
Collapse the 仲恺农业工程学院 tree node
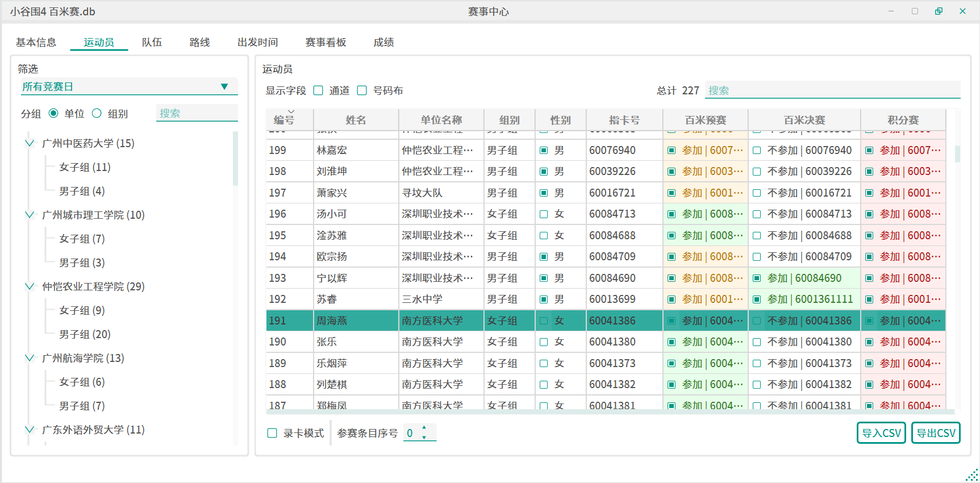point(30,286)
